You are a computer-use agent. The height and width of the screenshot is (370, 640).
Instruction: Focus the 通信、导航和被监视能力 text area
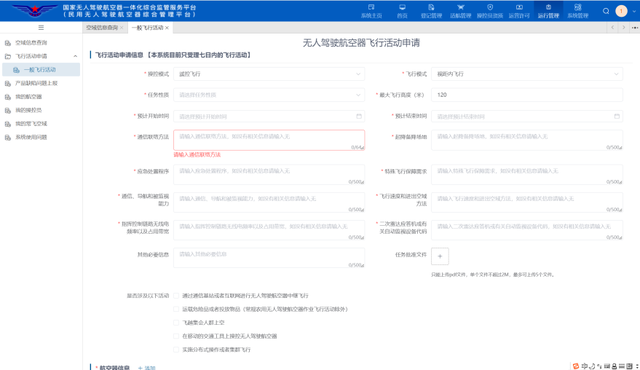269,202
